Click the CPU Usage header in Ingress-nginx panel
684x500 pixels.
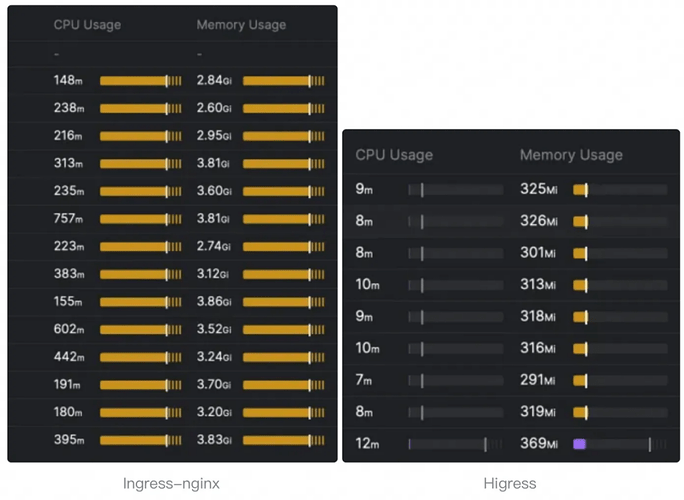coord(89,25)
